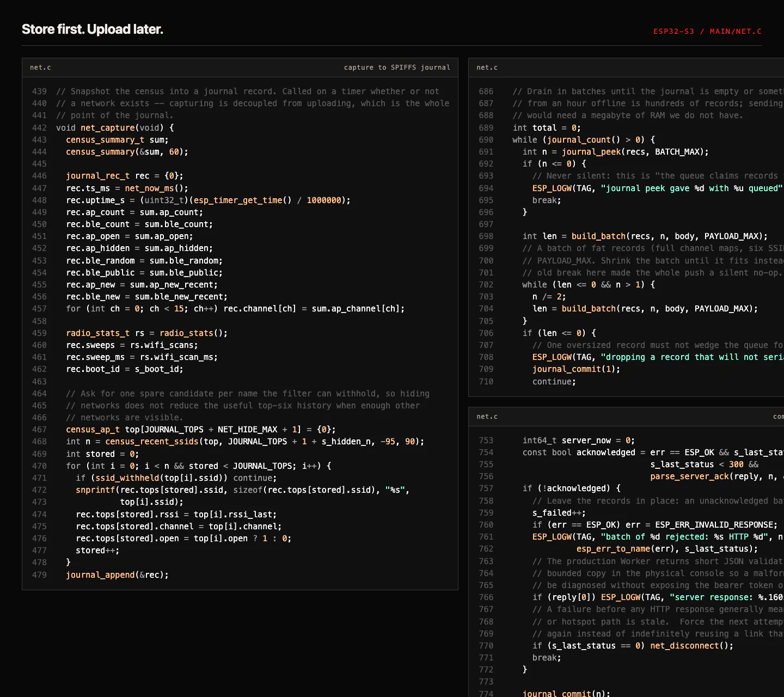Screen dimensions: 784x697
Task: Click the journal_peek(recs, BATCH_MAX) line
Action: click(x=616, y=152)
